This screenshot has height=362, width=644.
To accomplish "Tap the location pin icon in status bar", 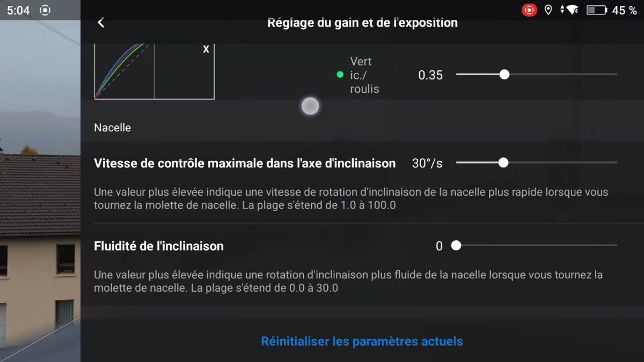I will [548, 10].
